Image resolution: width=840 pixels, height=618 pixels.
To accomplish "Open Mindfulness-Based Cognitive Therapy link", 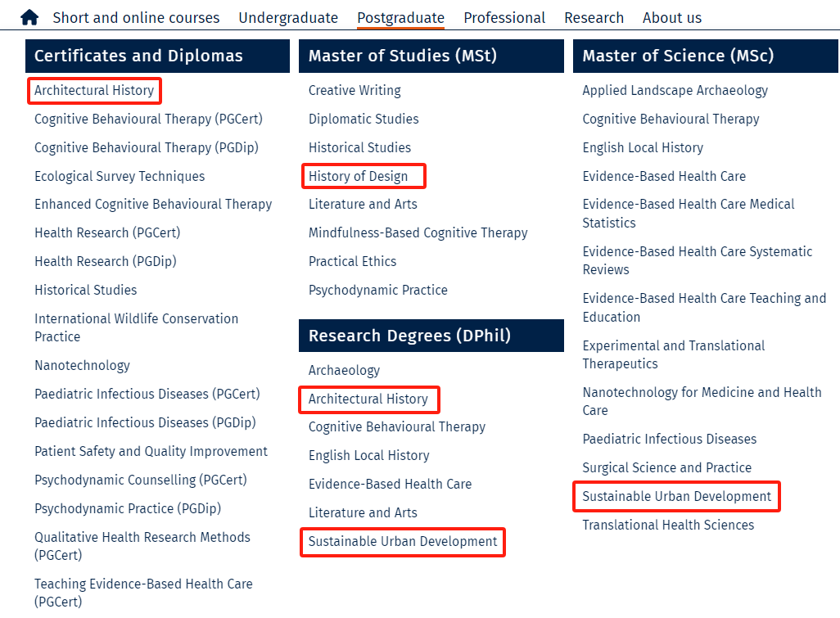I will point(418,233).
